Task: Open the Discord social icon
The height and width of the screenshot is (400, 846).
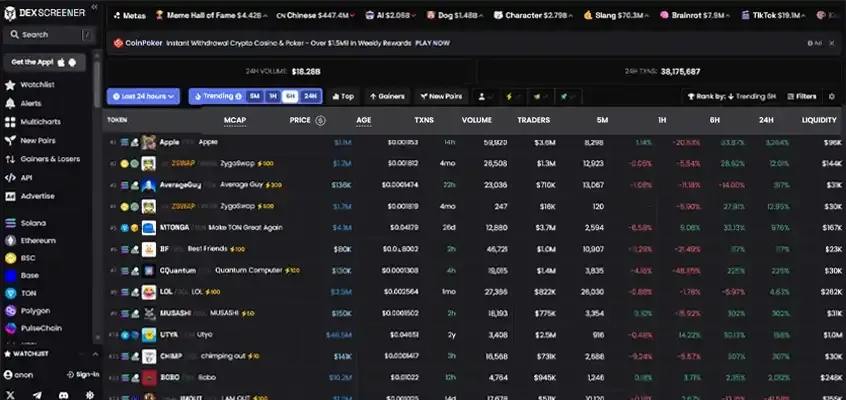Action: tap(64, 395)
